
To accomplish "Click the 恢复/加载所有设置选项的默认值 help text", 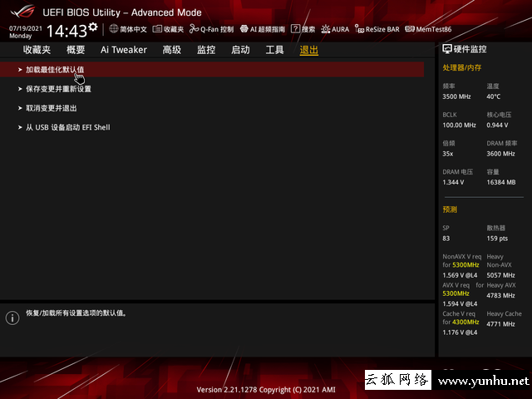I will point(76,313).
